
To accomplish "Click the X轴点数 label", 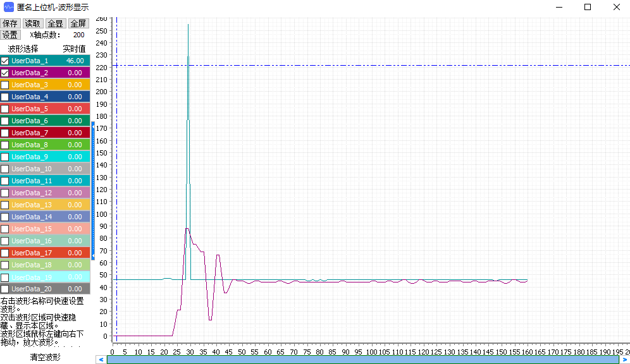I will (45, 35).
